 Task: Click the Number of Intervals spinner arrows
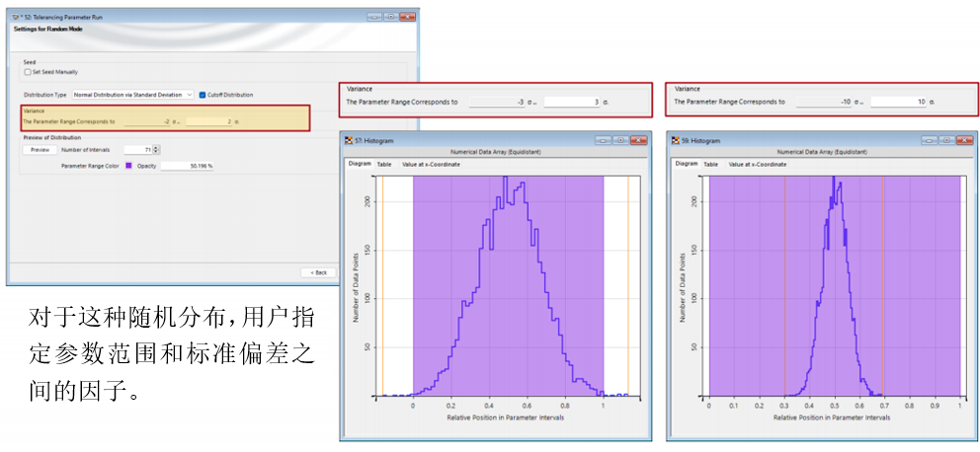(x=157, y=150)
